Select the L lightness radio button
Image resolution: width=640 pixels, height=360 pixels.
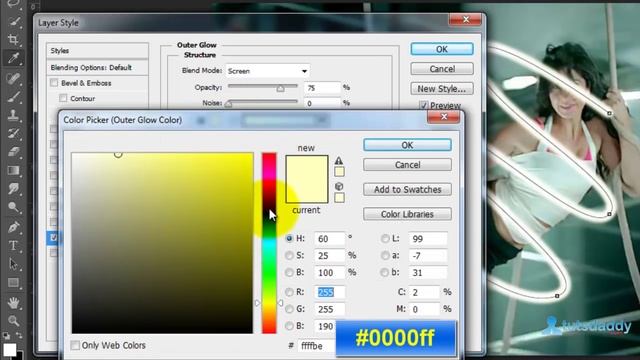tap(384, 238)
